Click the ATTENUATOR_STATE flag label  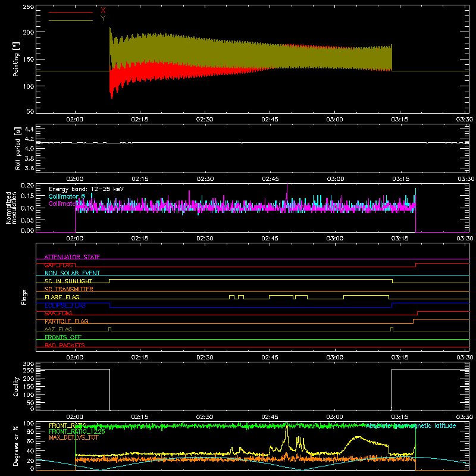72,257
